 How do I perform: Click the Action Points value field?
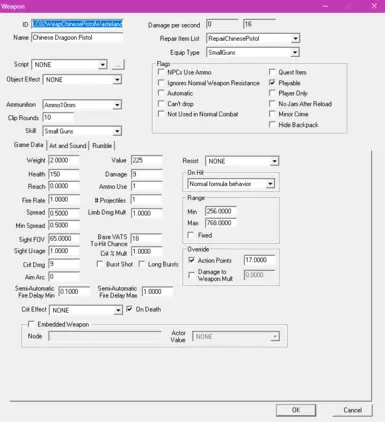(x=260, y=260)
